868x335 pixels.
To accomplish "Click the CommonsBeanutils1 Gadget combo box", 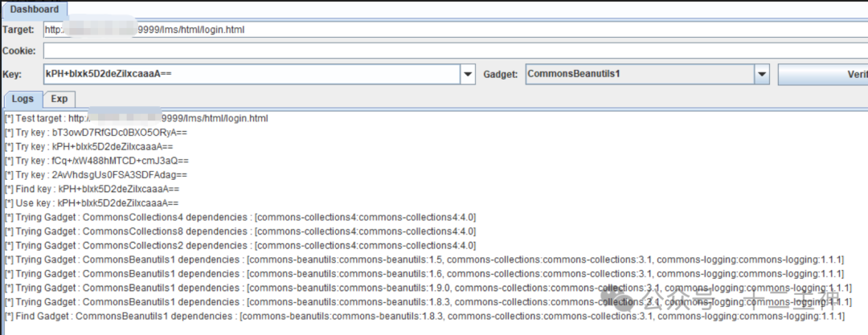I will [639, 75].
